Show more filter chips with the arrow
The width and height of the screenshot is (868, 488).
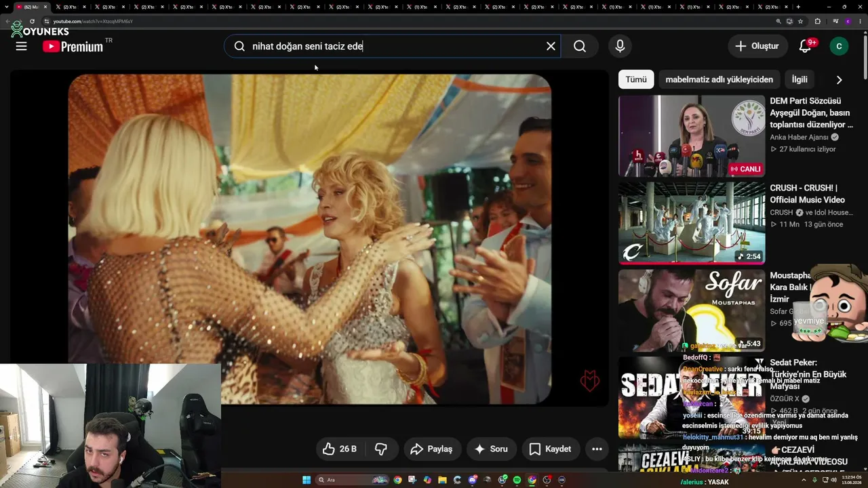pos(839,79)
